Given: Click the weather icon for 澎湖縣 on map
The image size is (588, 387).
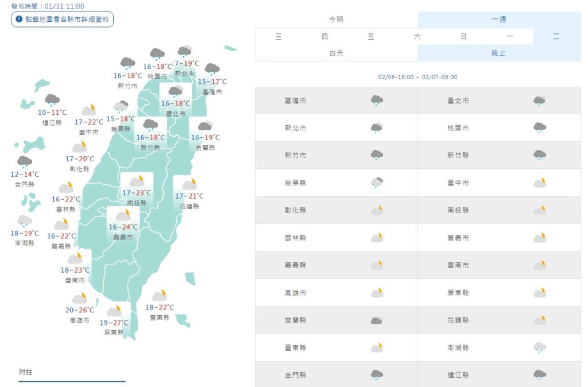Looking at the screenshot, I should tap(24, 221).
